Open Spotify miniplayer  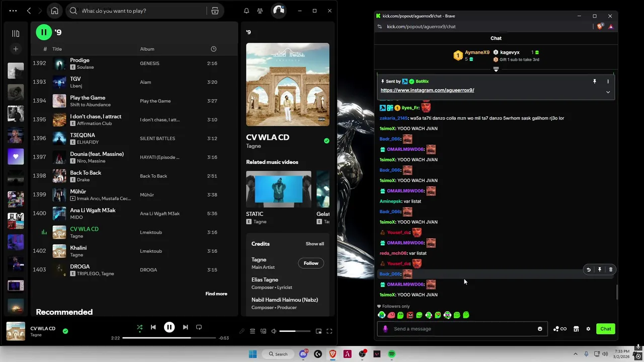pyautogui.click(x=318, y=331)
